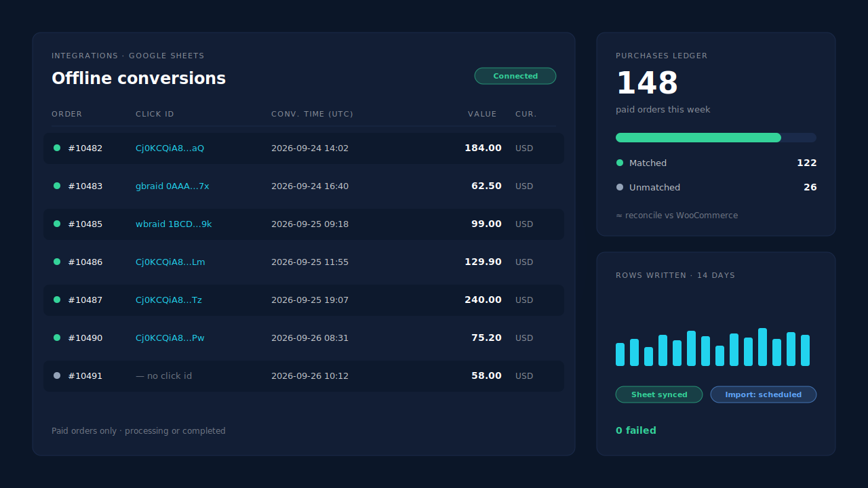Viewport: 868px width, 488px height.
Task: Click the Connected status badge
Action: 515,76
